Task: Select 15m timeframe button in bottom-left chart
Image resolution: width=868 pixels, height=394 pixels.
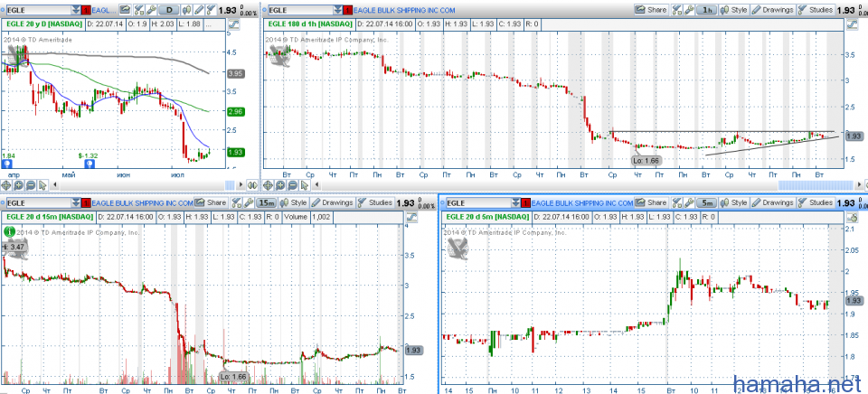Action: (266, 202)
